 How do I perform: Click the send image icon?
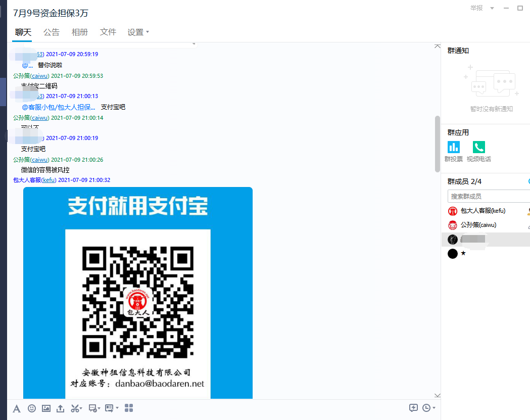(46, 408)
